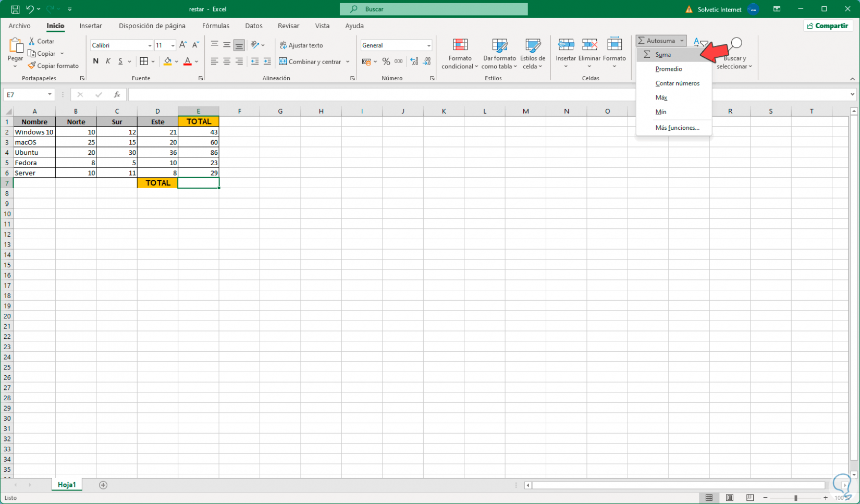Toggle italic formatting K button
The height and width of the screenshot is (504, 860).
click(108, 62)
